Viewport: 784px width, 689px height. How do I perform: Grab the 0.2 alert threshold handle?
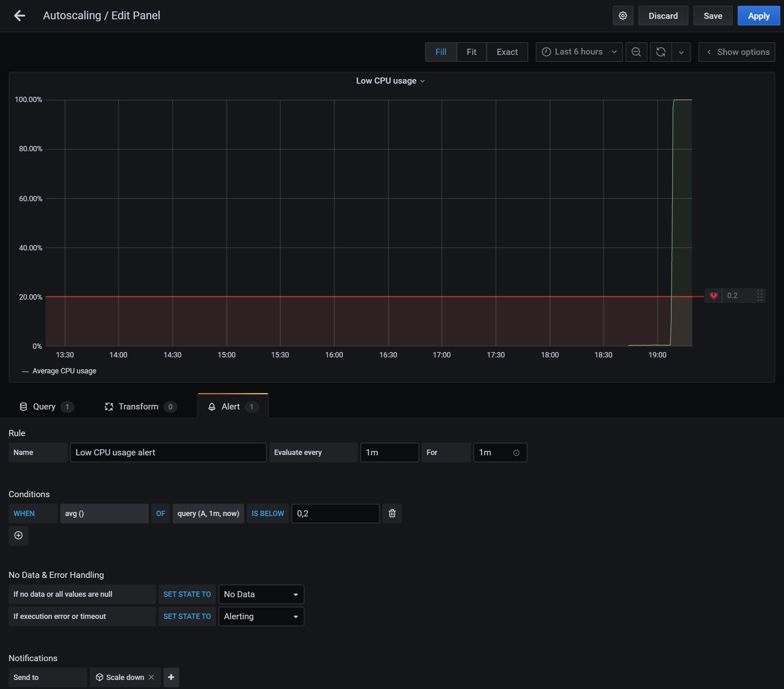pos(759,296)
